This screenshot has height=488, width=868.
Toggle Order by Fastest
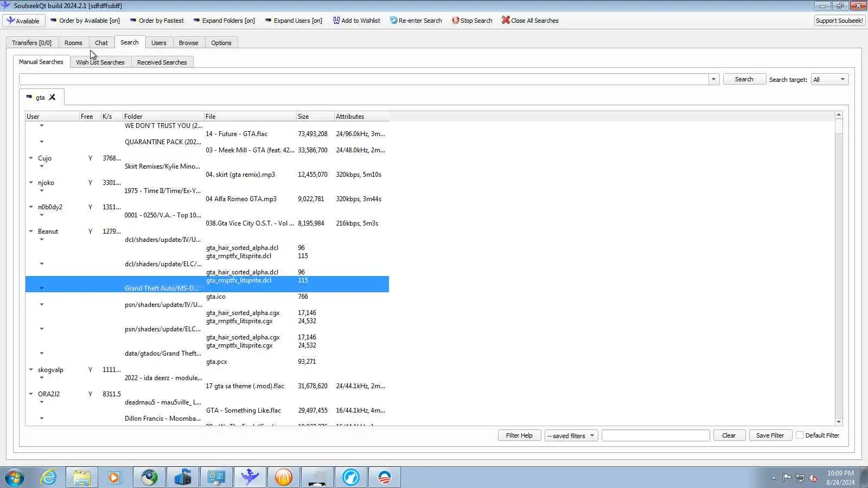(157, 21)
